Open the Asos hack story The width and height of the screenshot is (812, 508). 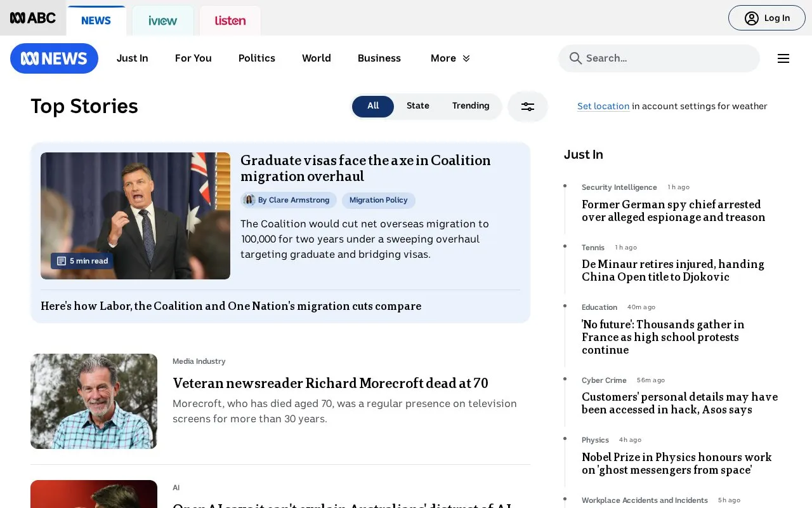click(x=679, y=403)
